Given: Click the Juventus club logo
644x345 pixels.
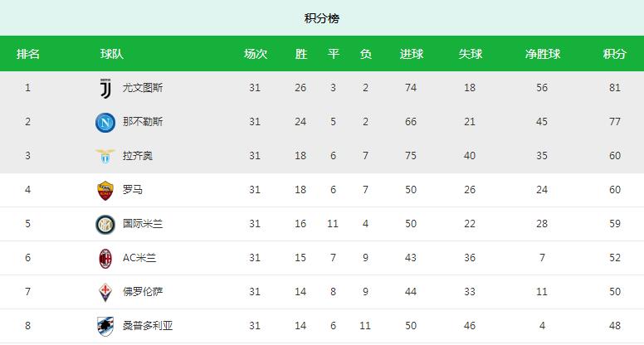Looking at the screenshot, I should point(105,88).
